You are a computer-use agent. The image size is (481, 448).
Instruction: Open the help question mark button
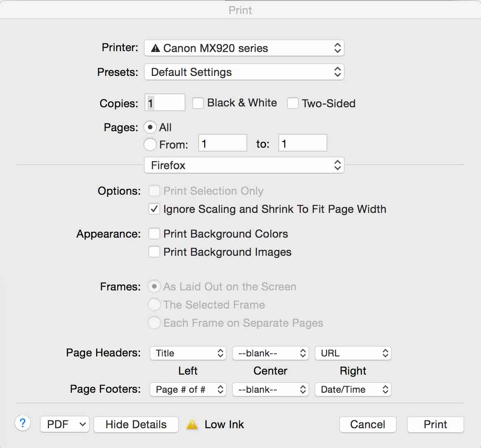(22, 423)
